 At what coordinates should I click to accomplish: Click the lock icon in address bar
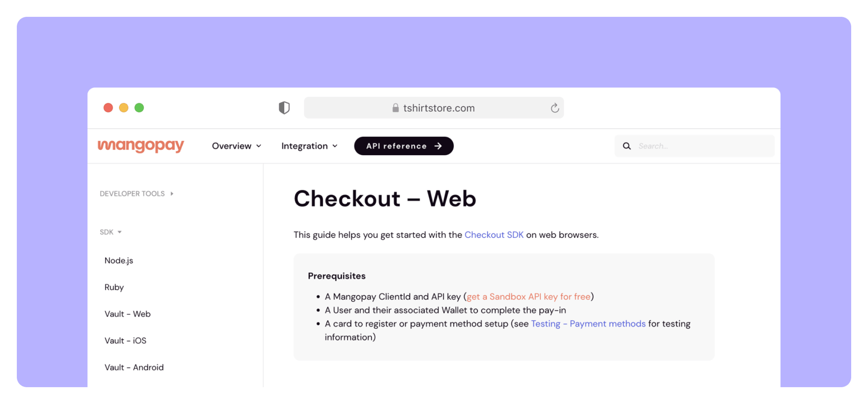click(x=395, y=108)
